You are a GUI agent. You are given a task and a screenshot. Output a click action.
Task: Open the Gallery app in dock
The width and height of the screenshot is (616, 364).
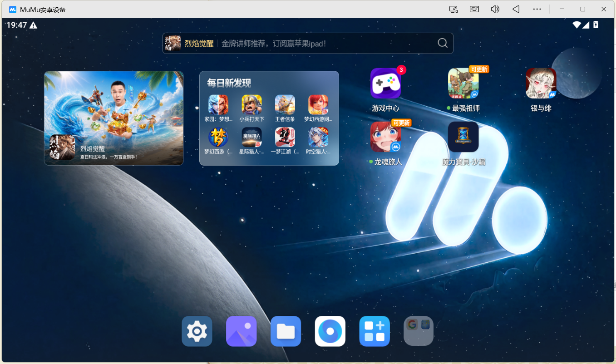pyautogui.click(x=241, y=331)
